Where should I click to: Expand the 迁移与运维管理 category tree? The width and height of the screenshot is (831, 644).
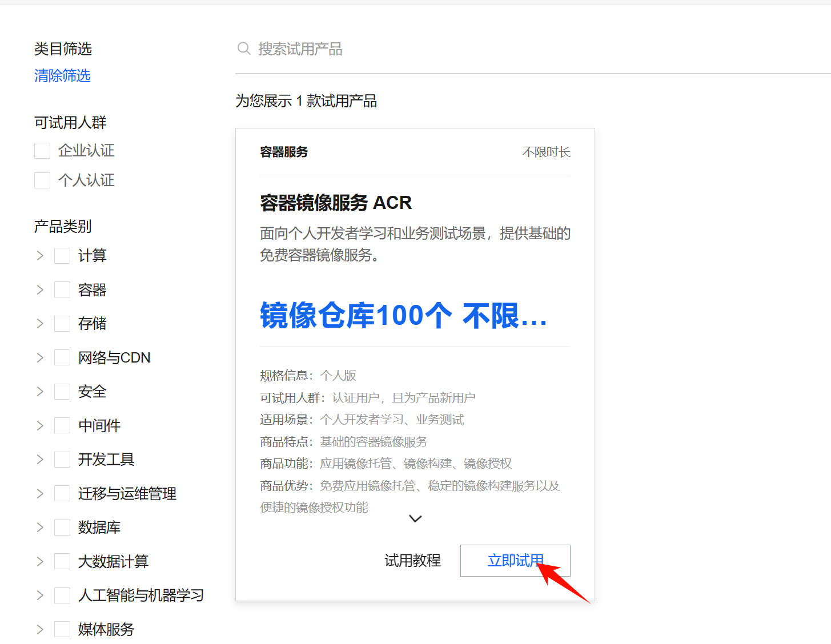39,493
